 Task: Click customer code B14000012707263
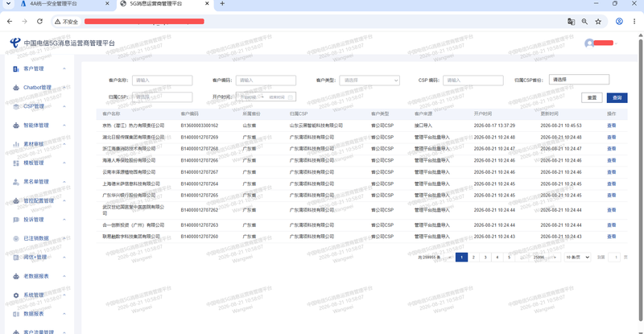(200, 225)
